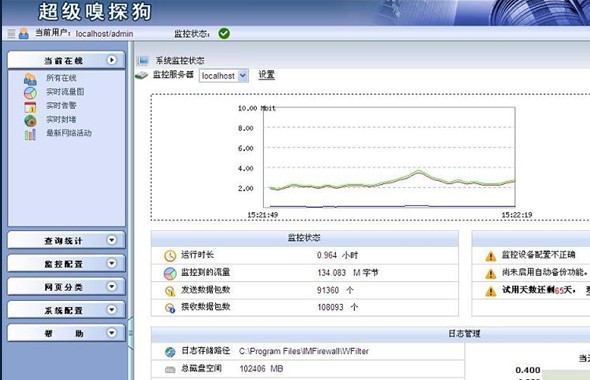
Task: Click the C:\Program Files\IMFirewall\WFilter path
Action: pyautogui.click(x=304, y=351)
